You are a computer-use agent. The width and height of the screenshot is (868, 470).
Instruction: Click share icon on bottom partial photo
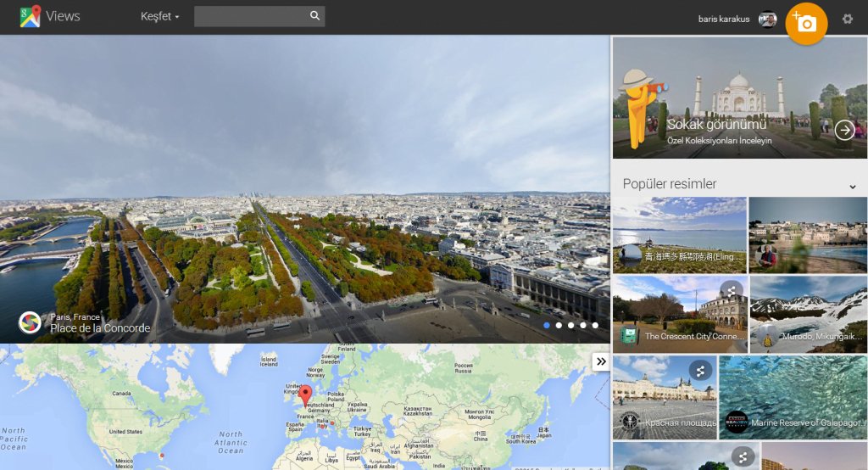[x=743, y=457]
